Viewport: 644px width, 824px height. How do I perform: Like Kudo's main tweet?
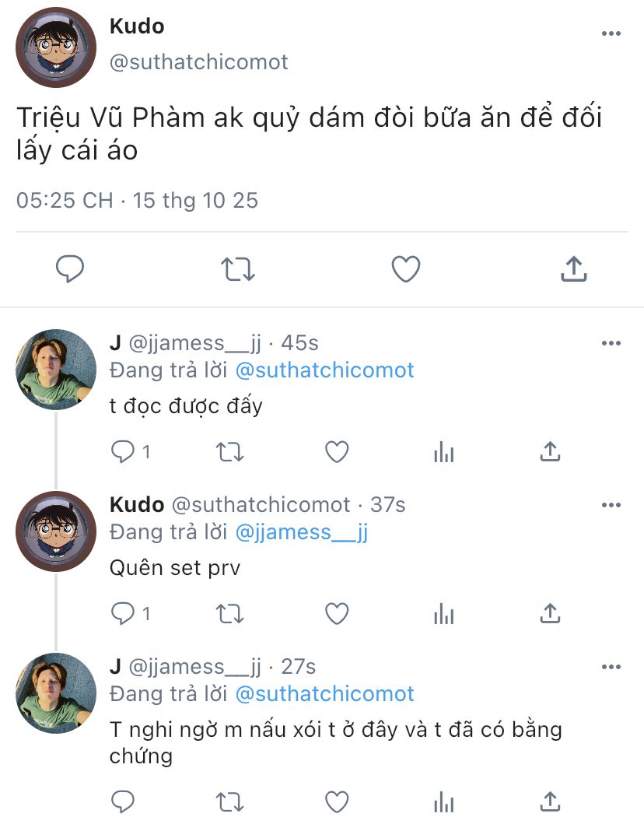[x=405, y=269]
